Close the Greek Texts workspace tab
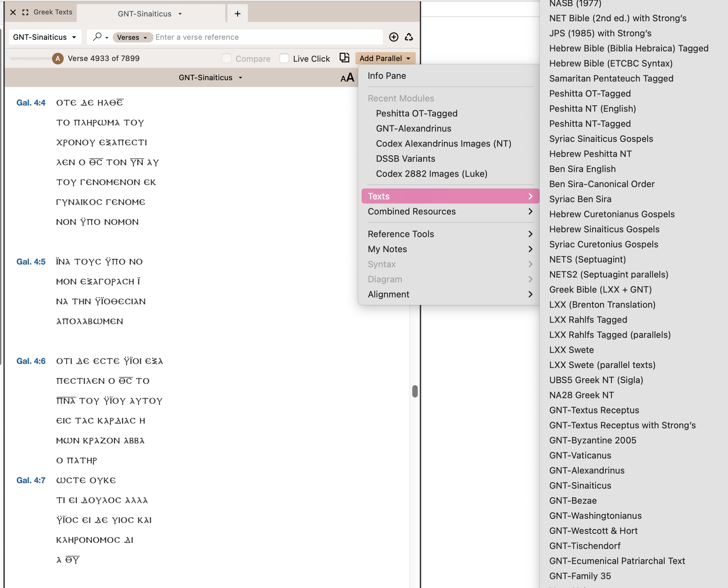Screen dimensions: 728x588 tap(13, 12)
